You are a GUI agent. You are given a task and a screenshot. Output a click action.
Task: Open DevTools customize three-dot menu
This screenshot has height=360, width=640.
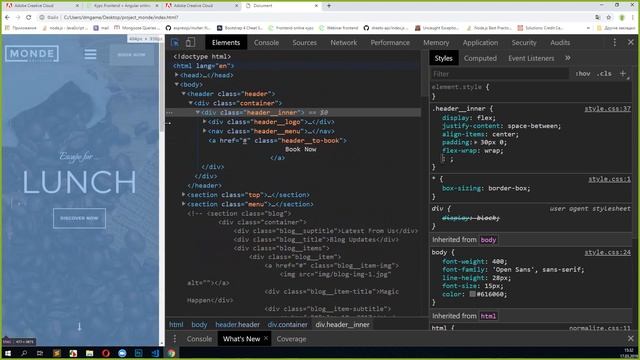615,42
